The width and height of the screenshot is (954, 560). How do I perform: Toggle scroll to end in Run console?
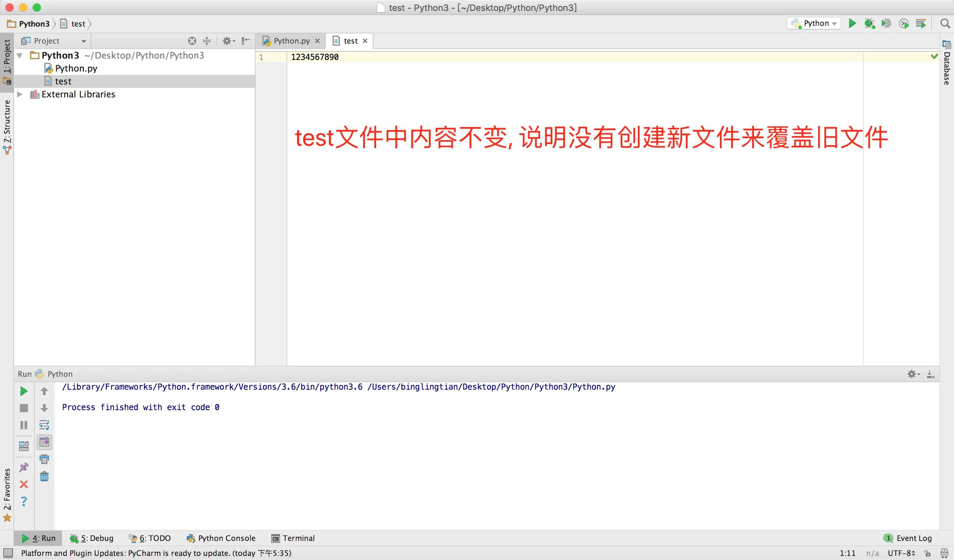44,442
